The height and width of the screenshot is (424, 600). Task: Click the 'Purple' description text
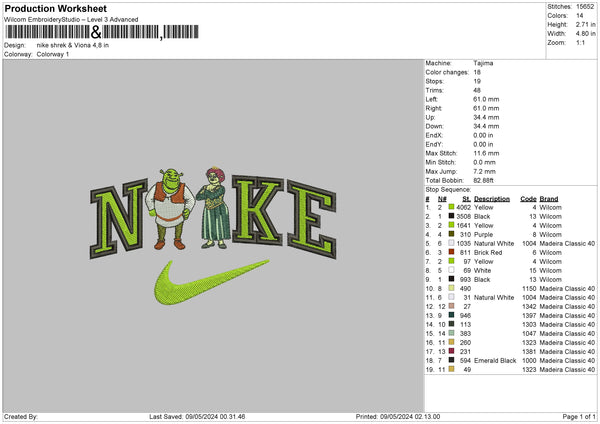(483, 235)
